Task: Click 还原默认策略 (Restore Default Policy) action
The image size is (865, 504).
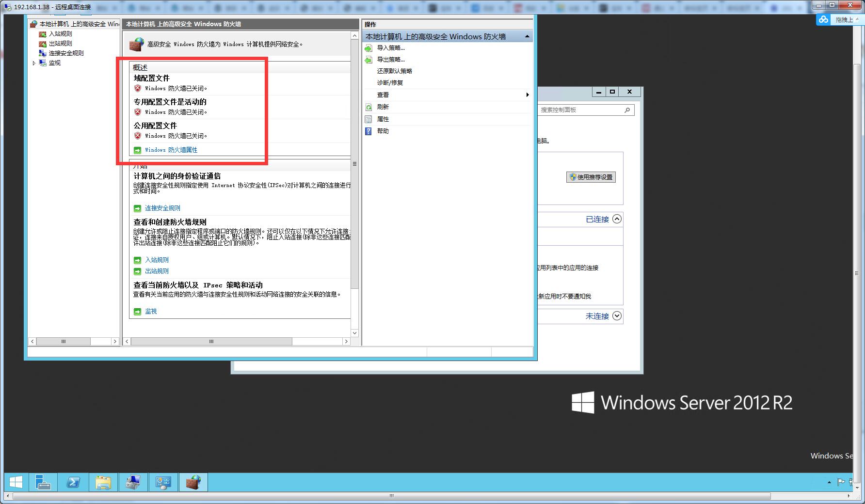Action: point(394,71)
